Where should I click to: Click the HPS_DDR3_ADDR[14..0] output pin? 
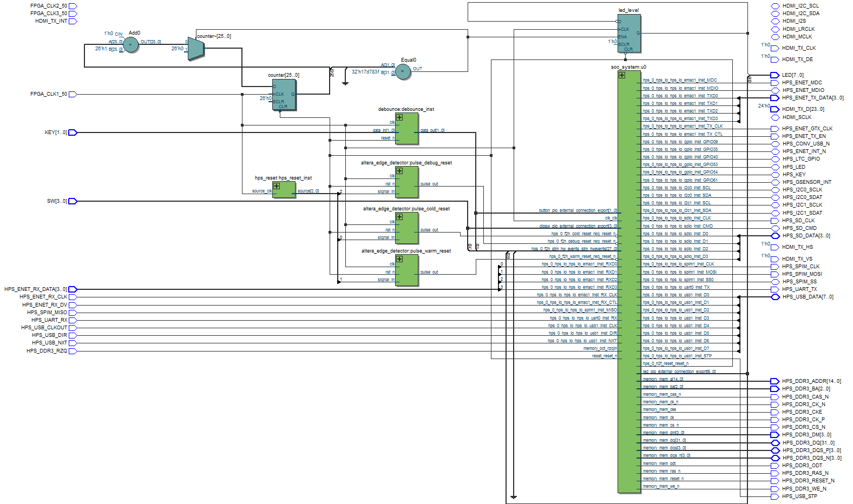pyautogui.click(x=775, y=381)
